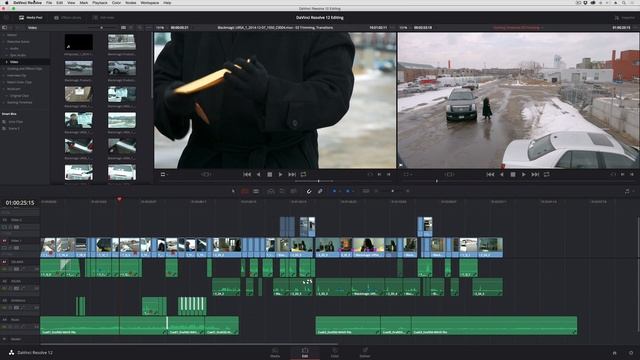Stop playback in the timeline viewer
Viewport: 640px width, 360px height.
coord(513,174)
